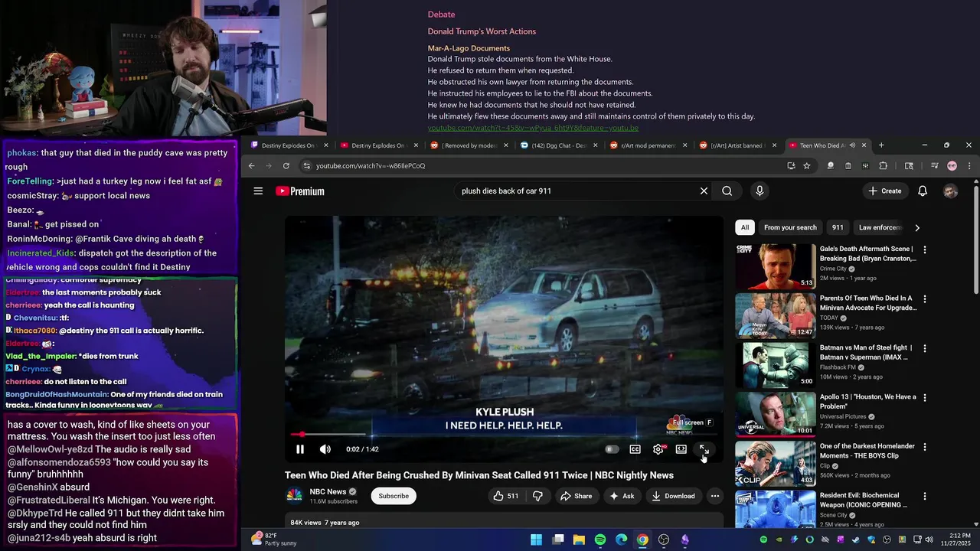Close the Teen Who Died tab
Viewport: 980px width, 551px height.
point(864,145)
